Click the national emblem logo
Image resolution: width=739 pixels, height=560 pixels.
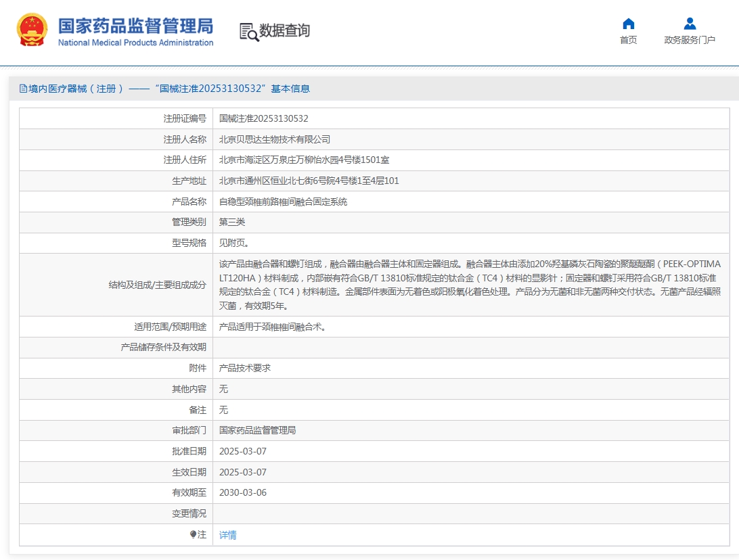32,30
